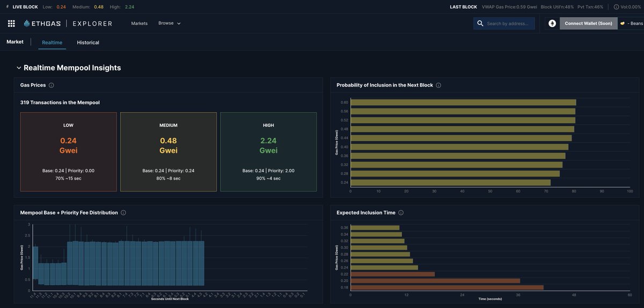This screenshot has width=644, height=308.
Task: Switch to the Realtime tab
Action: click(52, 42)
